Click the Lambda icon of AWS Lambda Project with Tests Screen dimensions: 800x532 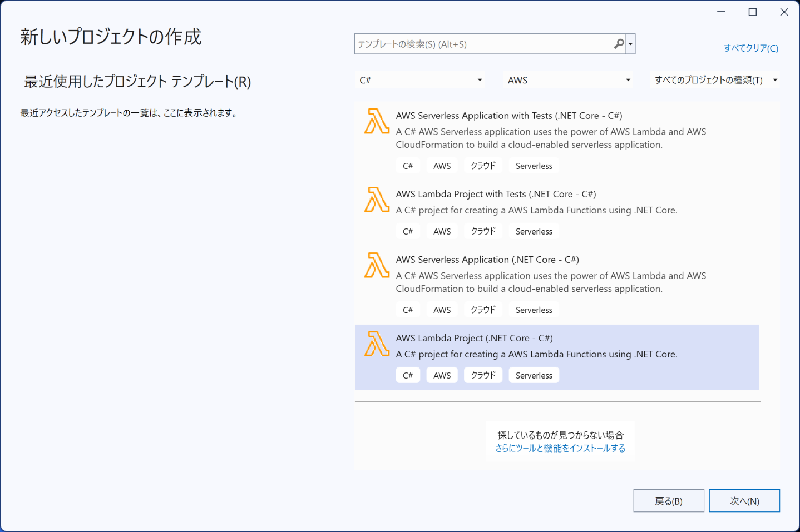(x=377, y=200)
